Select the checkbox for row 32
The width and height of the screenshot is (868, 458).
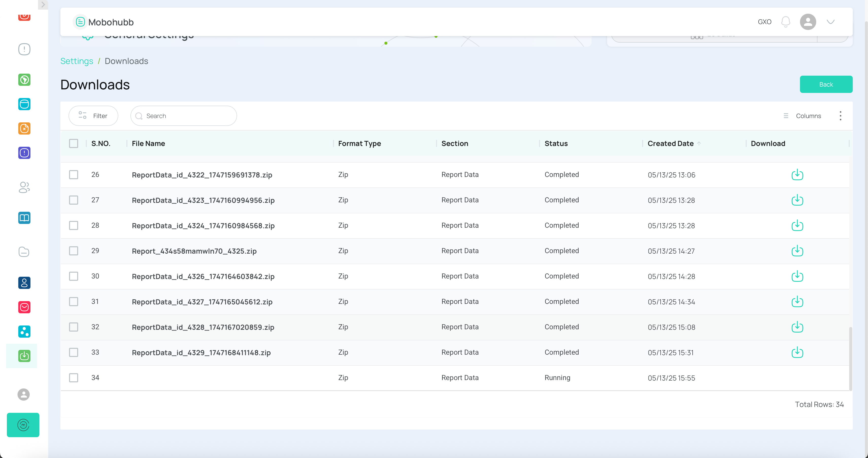tap(73, 327)
